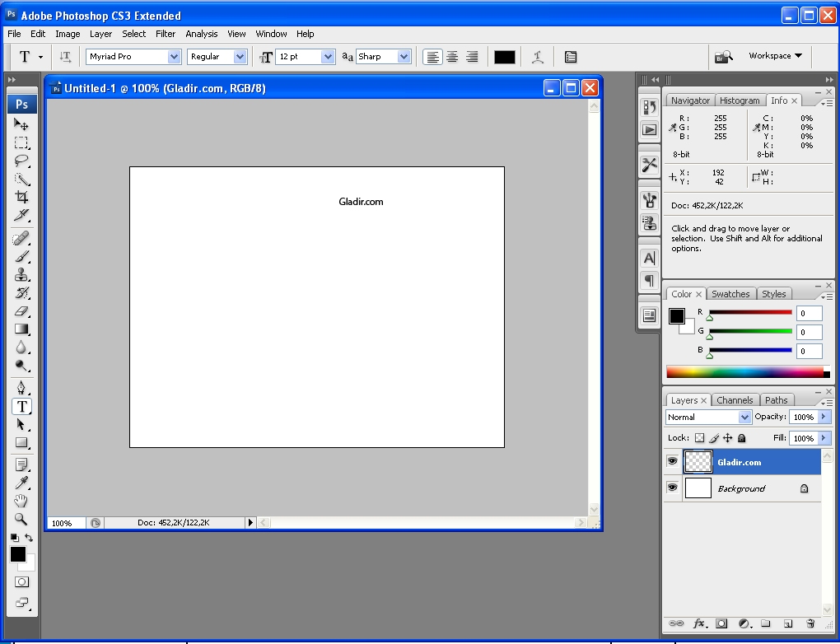Toggle Background layer visibility eye
Viewport: 840px width, 644px height.
click(672, 488)
